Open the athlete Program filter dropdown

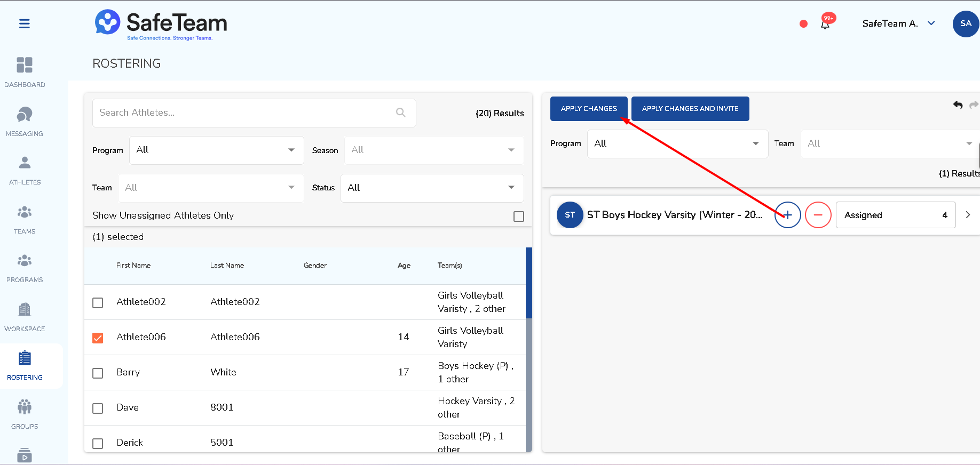tap(217, 150)
